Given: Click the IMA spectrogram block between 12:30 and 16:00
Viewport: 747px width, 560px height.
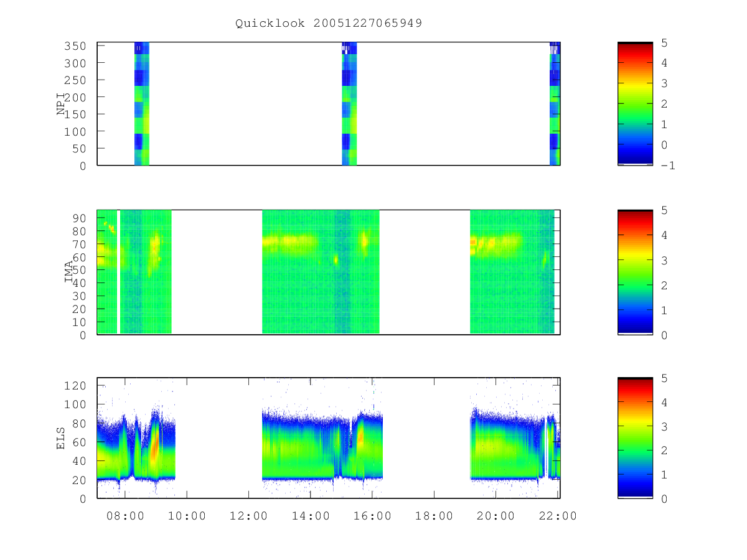Looking at the screenshot, I should pos(321,272).
